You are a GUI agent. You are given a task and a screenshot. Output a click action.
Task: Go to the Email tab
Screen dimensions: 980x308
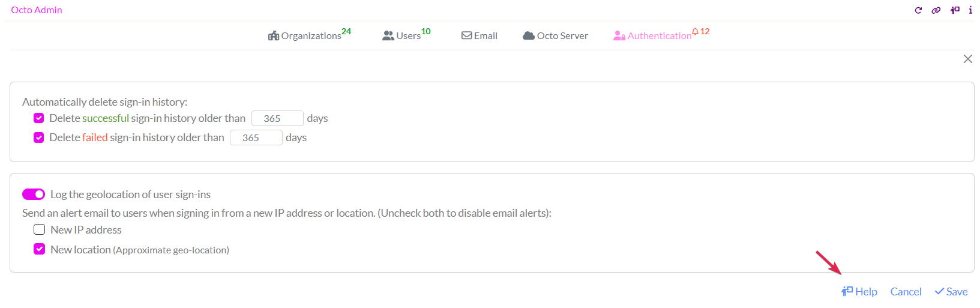click(x=479, y=35)
